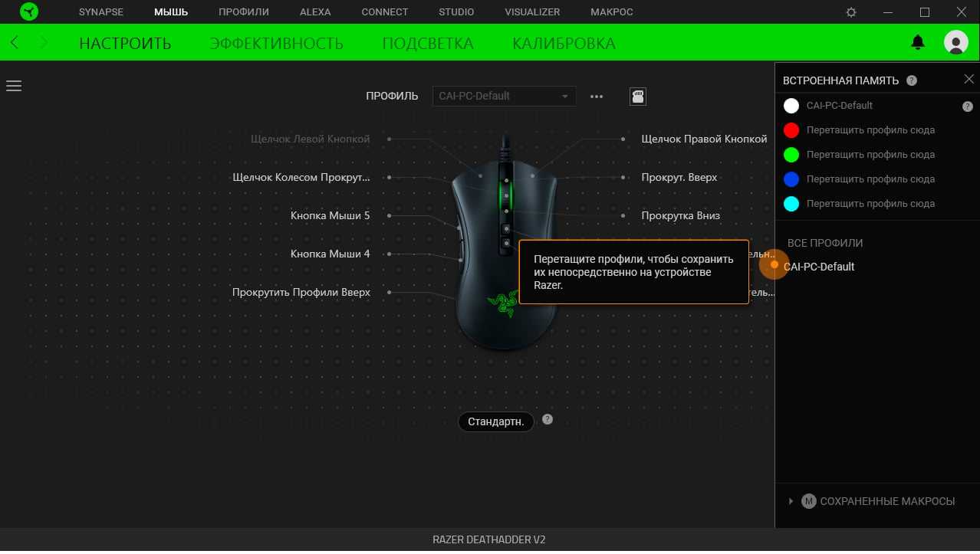Open the Калибровка tab
980x554 pixels.
click(564, 44)
